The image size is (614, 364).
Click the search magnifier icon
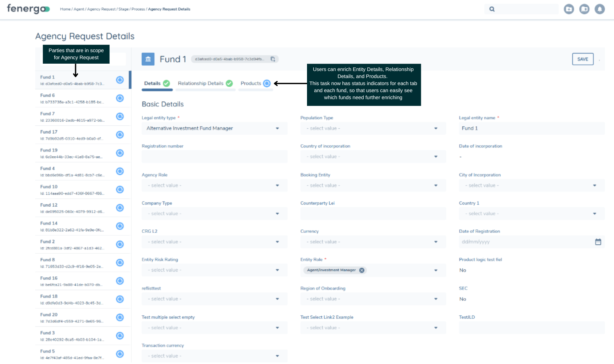pyautogui.click(x=492, y=9)
